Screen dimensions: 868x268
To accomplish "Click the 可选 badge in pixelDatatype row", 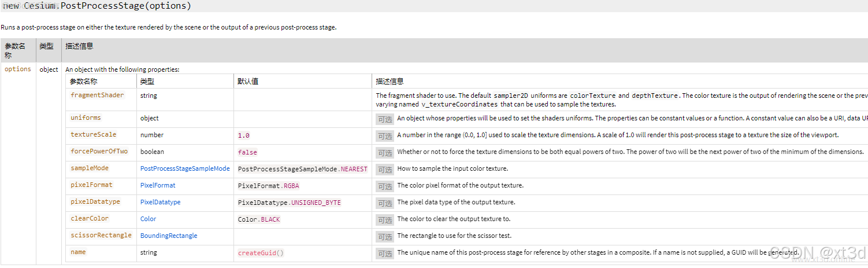I will pyautogui.click(x=385, y=203).
